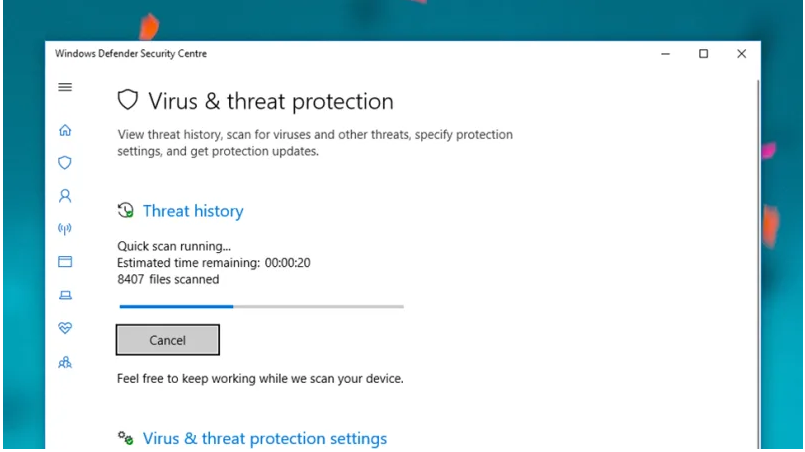Screen dimensions: 805x452
Task: Click the shield icon beside page heading
Action: point(128,100)
